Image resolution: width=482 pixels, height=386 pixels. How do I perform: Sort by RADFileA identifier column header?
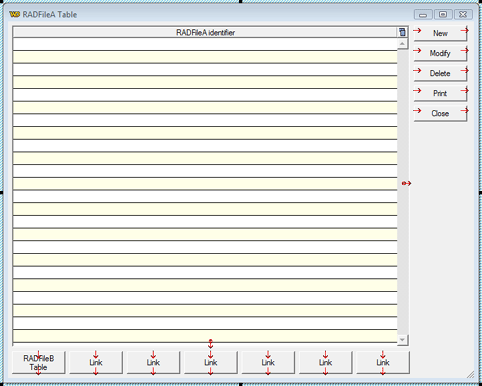(205, 32)
